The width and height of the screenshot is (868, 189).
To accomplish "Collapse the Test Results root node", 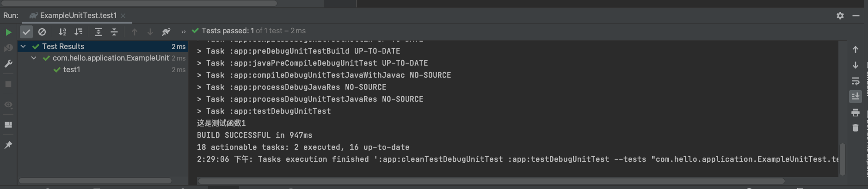I will [x=23, y=46].
